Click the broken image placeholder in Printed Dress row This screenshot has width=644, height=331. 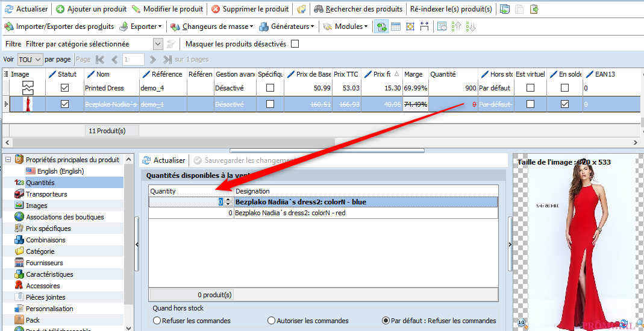27,88
